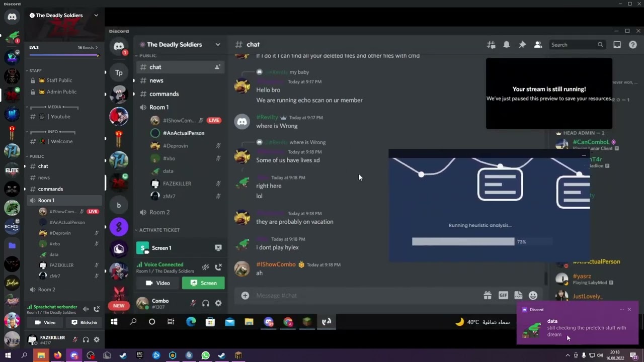The width and height of the screenshot is (644, 362).
Task: Open Firefox in Windows taskbar
Action: pos(57,355)
